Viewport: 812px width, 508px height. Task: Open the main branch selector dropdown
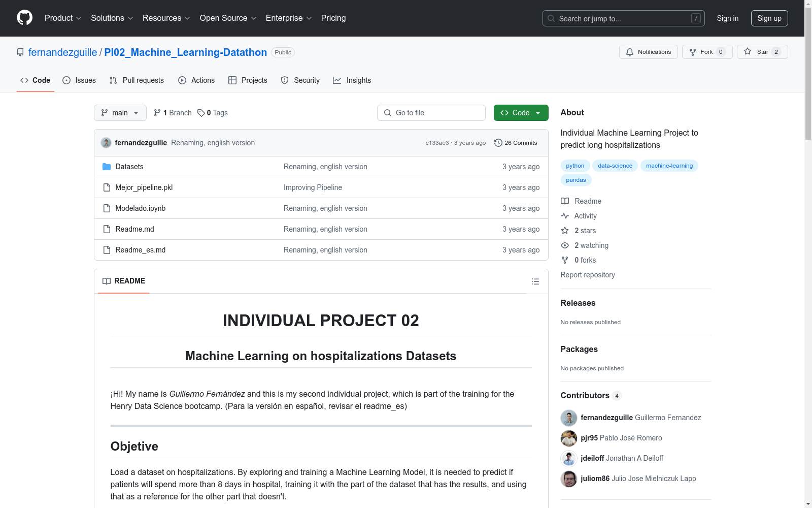click(x=120, y=113)
